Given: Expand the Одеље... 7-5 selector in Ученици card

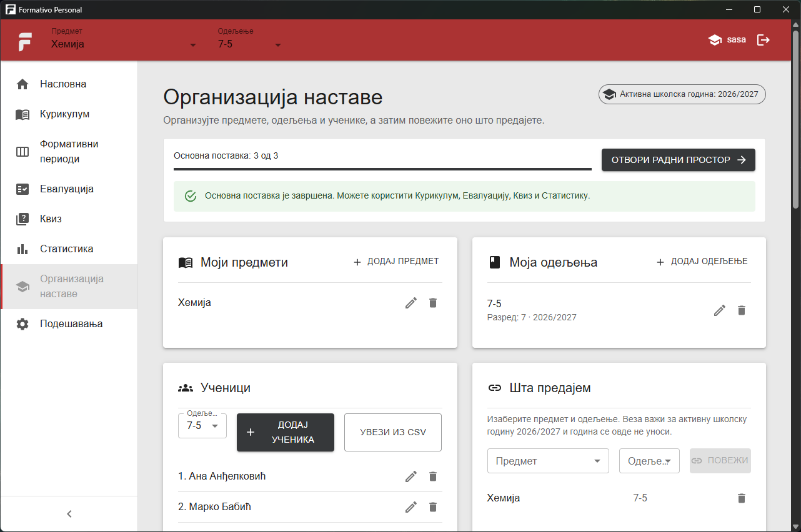Looking at the screenshot, I should point(202,425).
